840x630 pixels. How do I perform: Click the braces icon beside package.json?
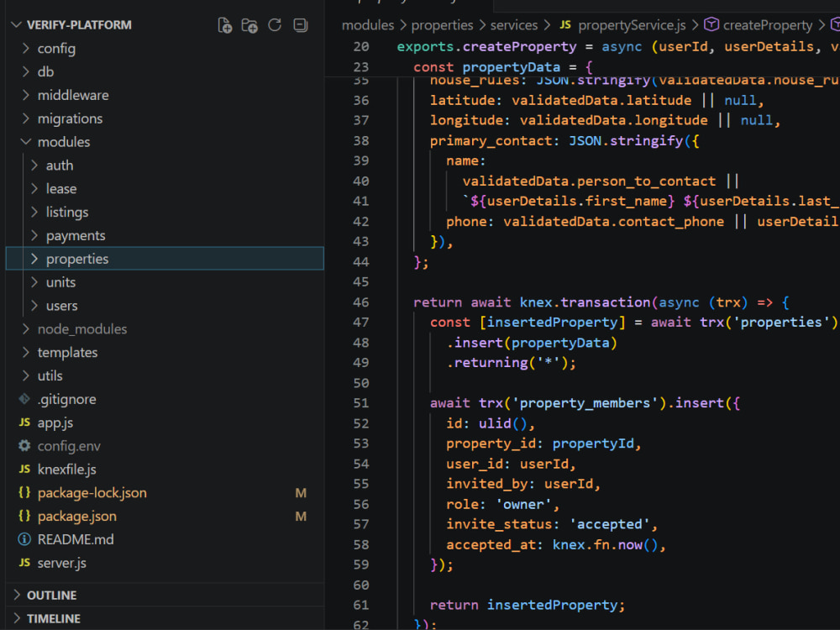tap(24, 516)
